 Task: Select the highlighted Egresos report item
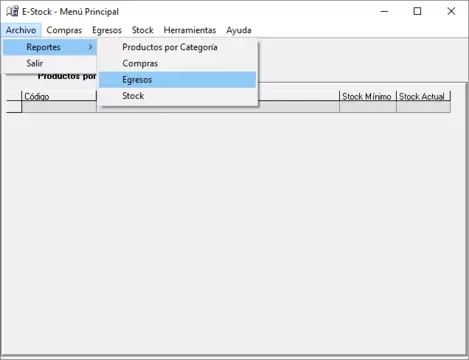178,80
